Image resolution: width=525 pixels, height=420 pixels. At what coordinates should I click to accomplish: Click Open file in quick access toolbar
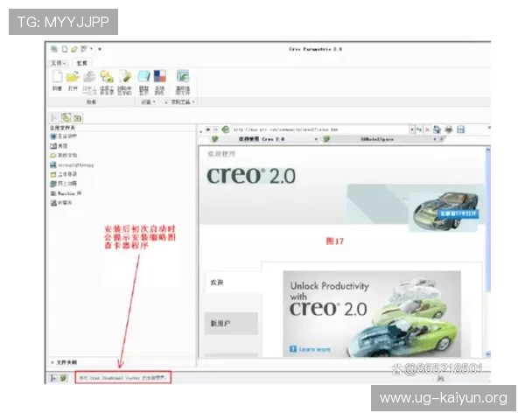(74, 49)
